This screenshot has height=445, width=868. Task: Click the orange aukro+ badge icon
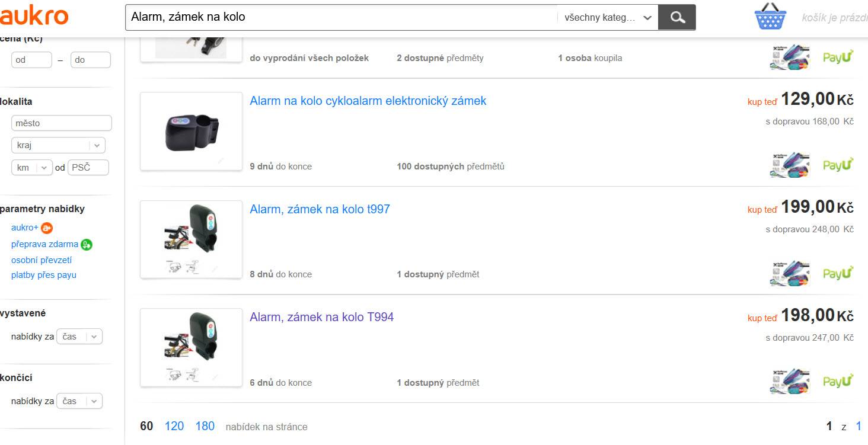tap(47, 228)
